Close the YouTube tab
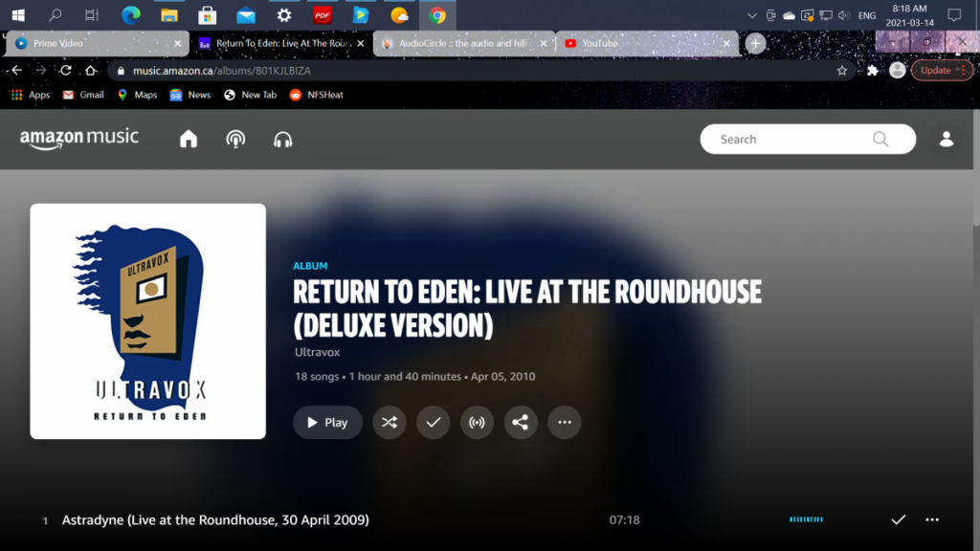 click(x=726, y=43)
